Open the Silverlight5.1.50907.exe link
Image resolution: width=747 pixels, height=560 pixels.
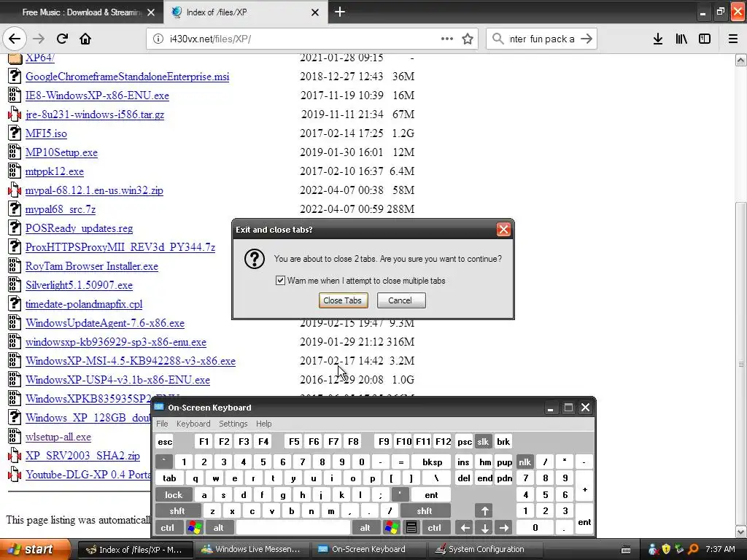pyautogui.click(x=79, y=285)
